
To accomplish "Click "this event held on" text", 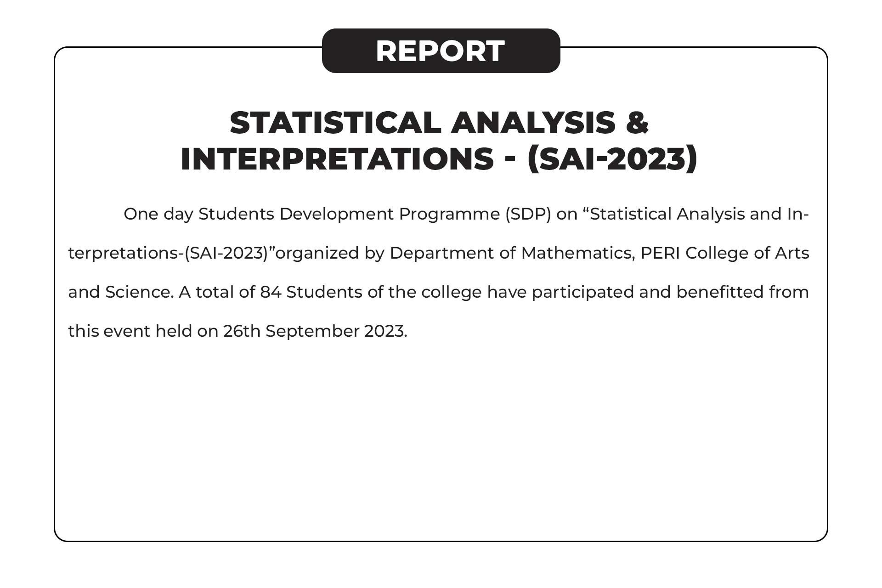I will pos(143,331).
